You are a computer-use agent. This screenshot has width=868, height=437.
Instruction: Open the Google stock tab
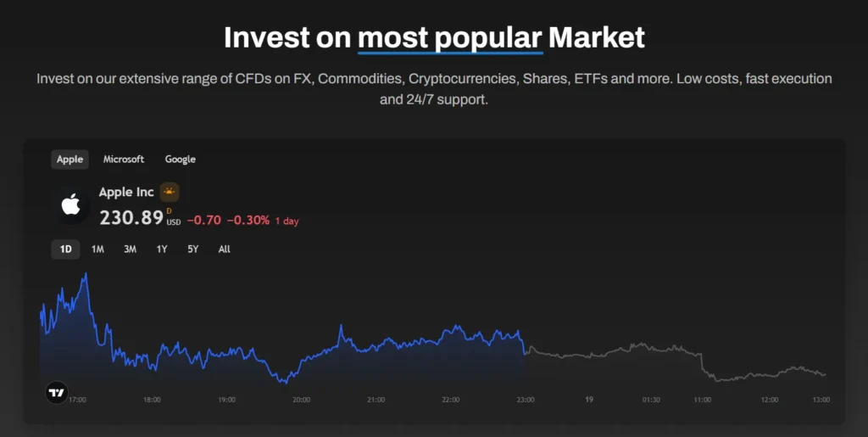tap(180, 159)
